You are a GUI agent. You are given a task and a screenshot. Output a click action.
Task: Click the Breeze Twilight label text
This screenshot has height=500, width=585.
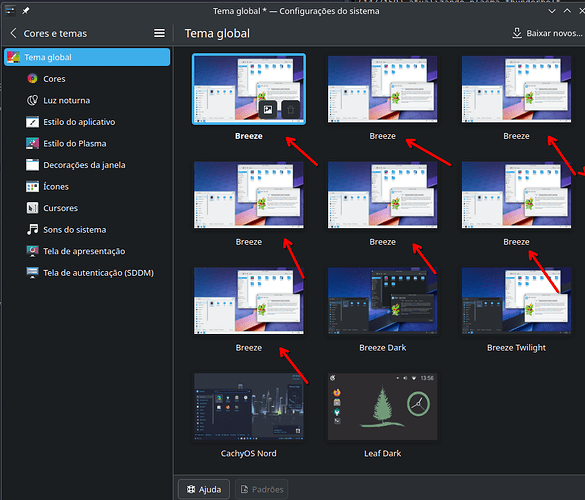(x=516, y=348)
